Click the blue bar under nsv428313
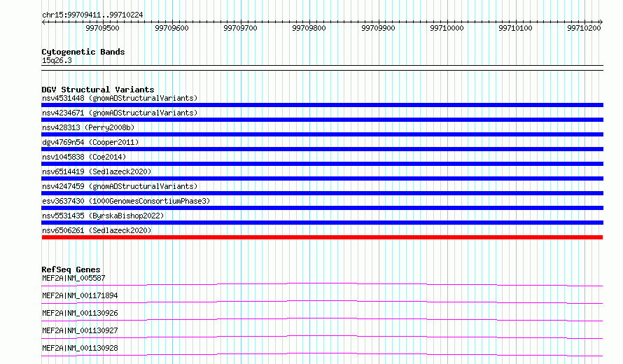Screen dimensions: 623x364 [322, 134]
